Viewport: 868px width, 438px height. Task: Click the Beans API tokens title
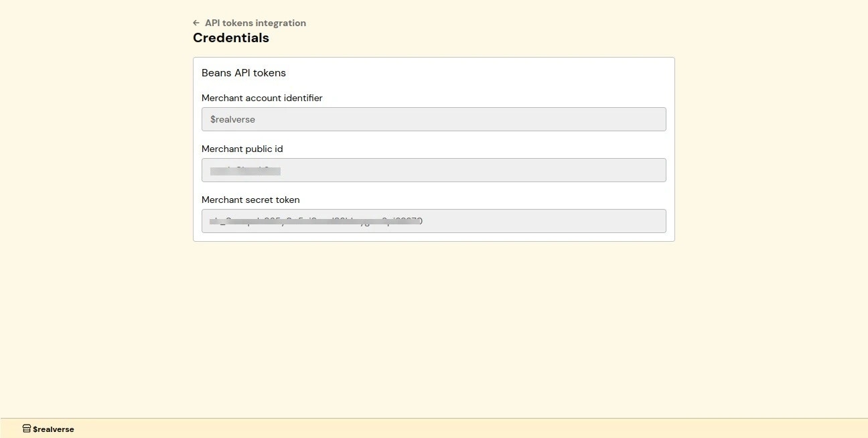[244, 72]
